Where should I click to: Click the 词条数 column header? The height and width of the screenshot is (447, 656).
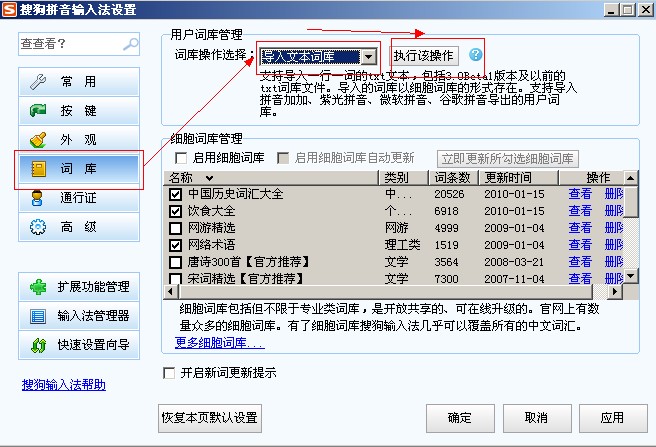(x=454, y=178)
